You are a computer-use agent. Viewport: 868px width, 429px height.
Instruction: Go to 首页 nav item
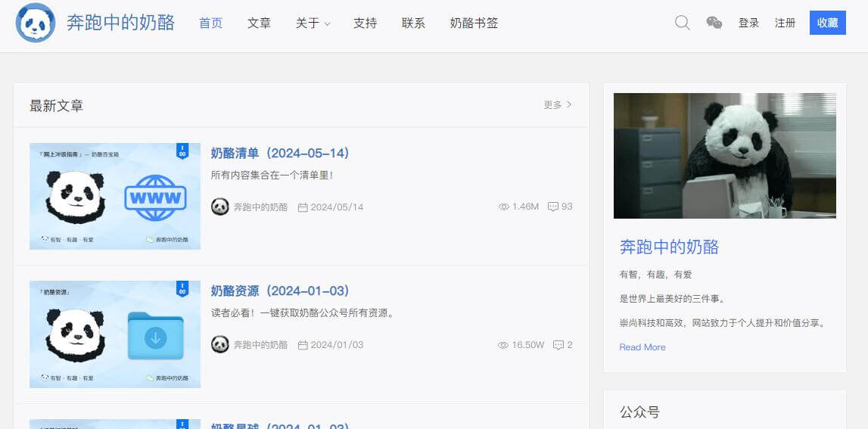211,23
